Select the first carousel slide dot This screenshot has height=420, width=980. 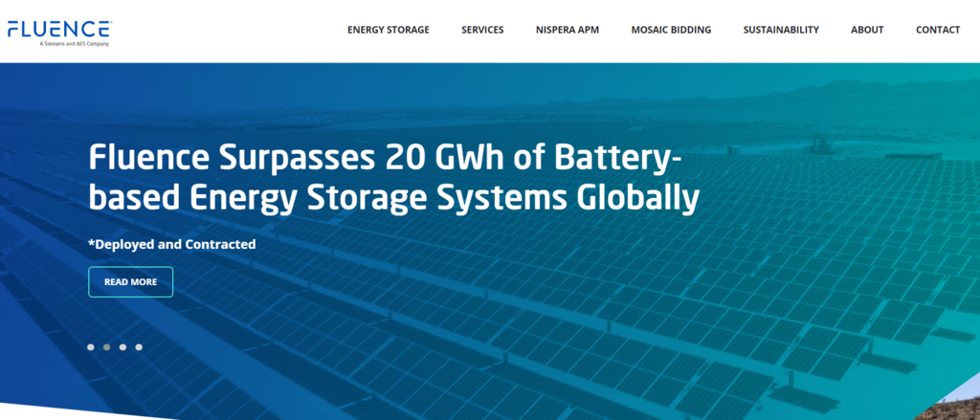pyautogui.click(x=91, y=347)
